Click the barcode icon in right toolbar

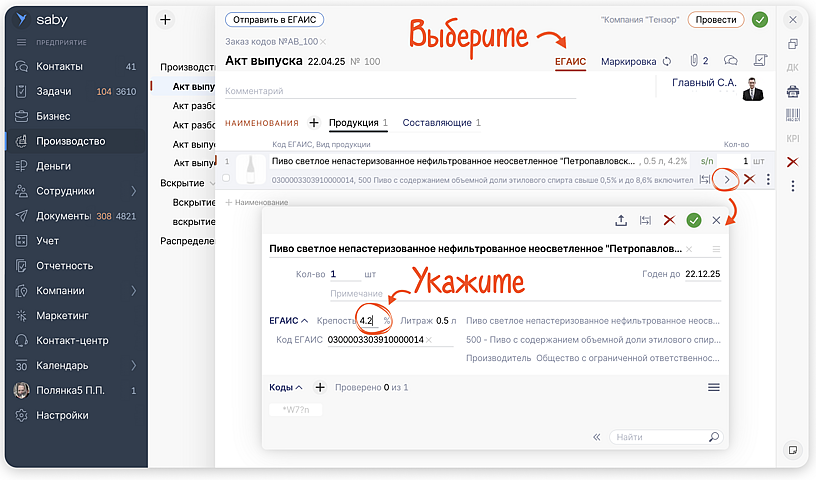[793, 115]
